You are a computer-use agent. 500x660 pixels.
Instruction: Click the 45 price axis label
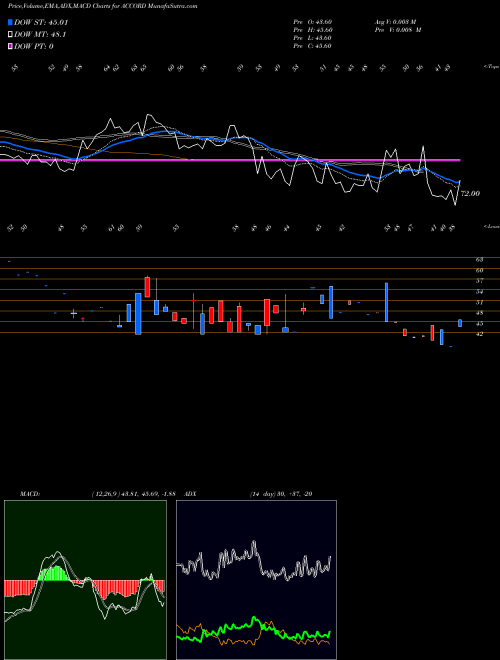click(480, 324)
